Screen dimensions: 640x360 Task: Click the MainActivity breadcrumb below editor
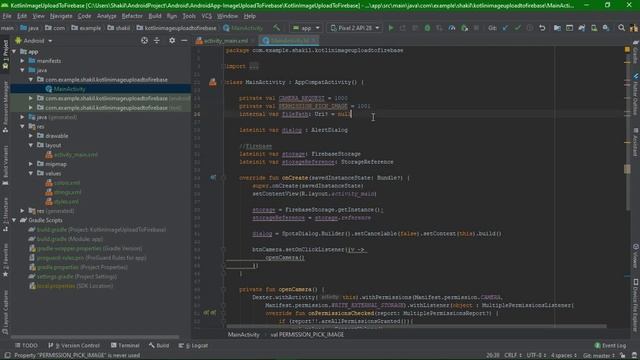244,335
